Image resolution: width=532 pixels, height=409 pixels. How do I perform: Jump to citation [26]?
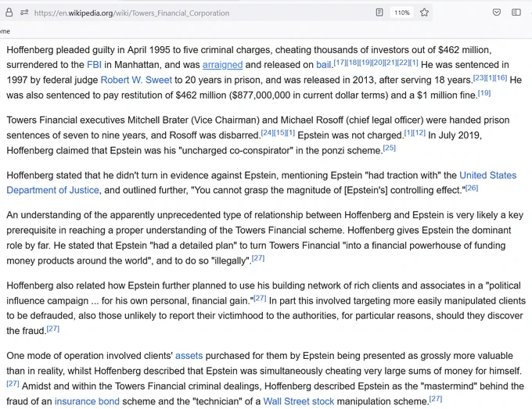[472, 188]
